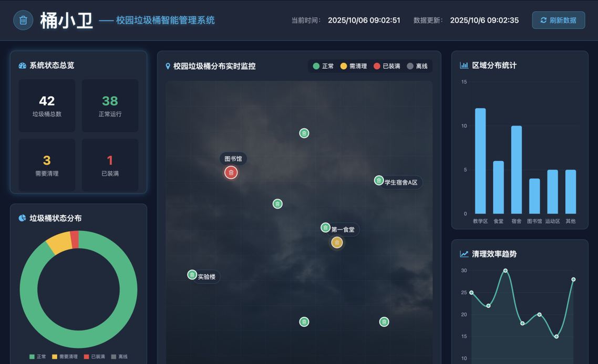Image resolution: width=598 pixels, height=364 pixels.
Task: Toggle the 已装满 legend under the donut chart
Action: [x=95, y=357]
